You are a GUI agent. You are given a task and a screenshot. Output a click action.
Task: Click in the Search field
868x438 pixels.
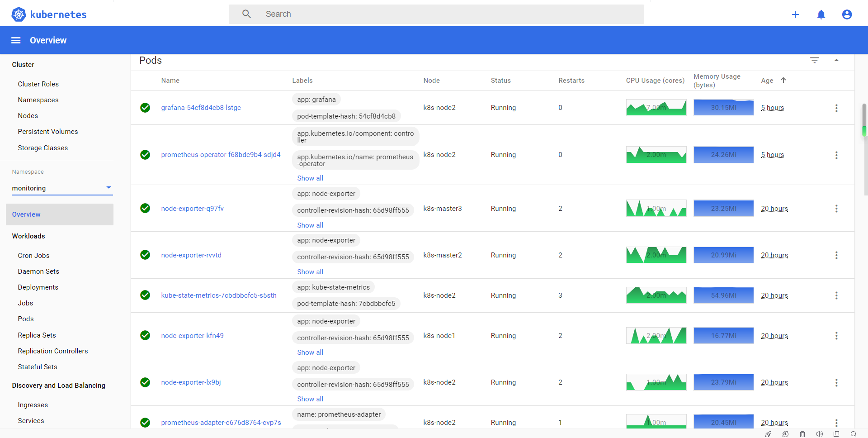click(x=436, y=14)
